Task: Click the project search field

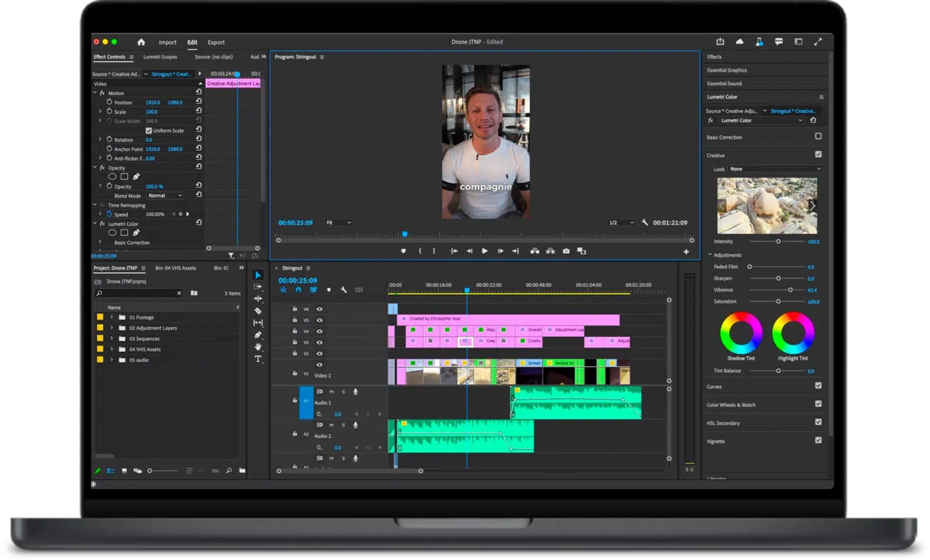Action: 139,293
